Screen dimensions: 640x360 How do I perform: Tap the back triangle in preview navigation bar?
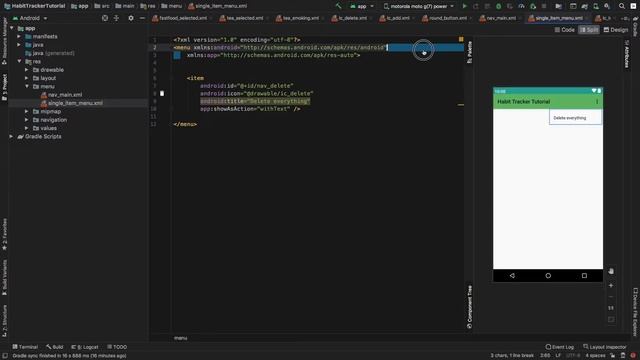click(x=512, y=276)
